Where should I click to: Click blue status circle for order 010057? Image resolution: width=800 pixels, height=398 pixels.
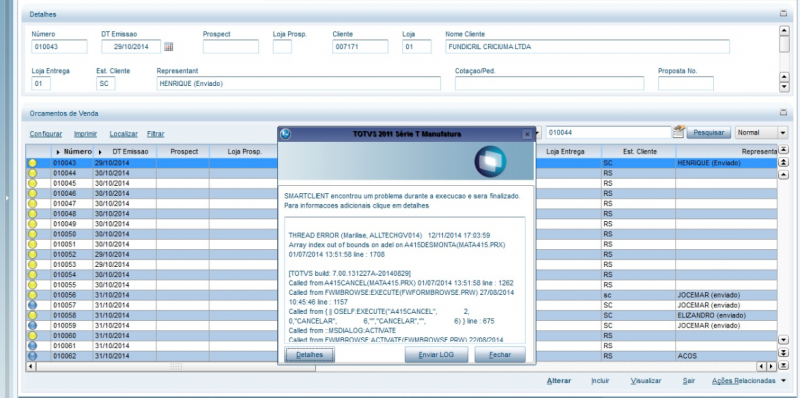click(x=32, y=305)
